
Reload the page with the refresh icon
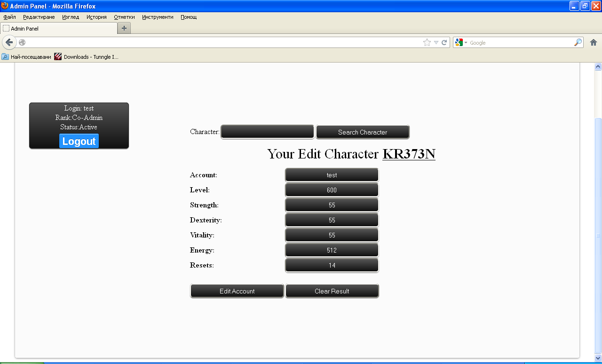point(444,42)
